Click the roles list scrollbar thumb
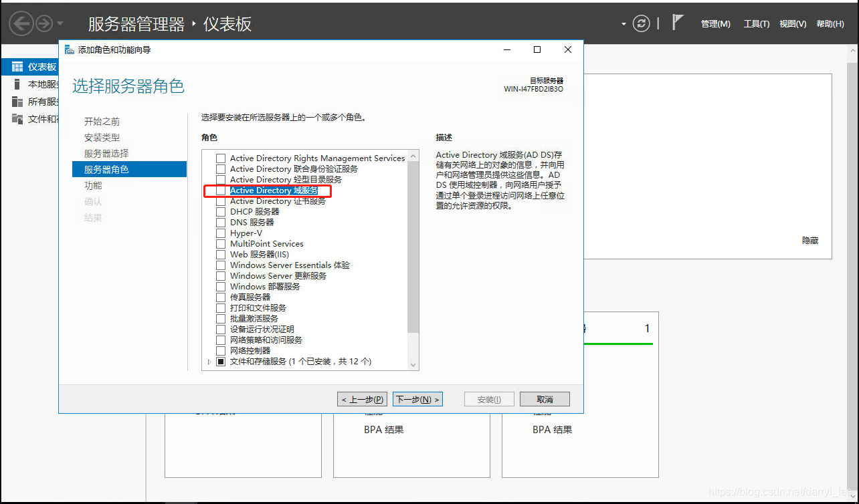859x504 pixels. click(x=413, y=247)
